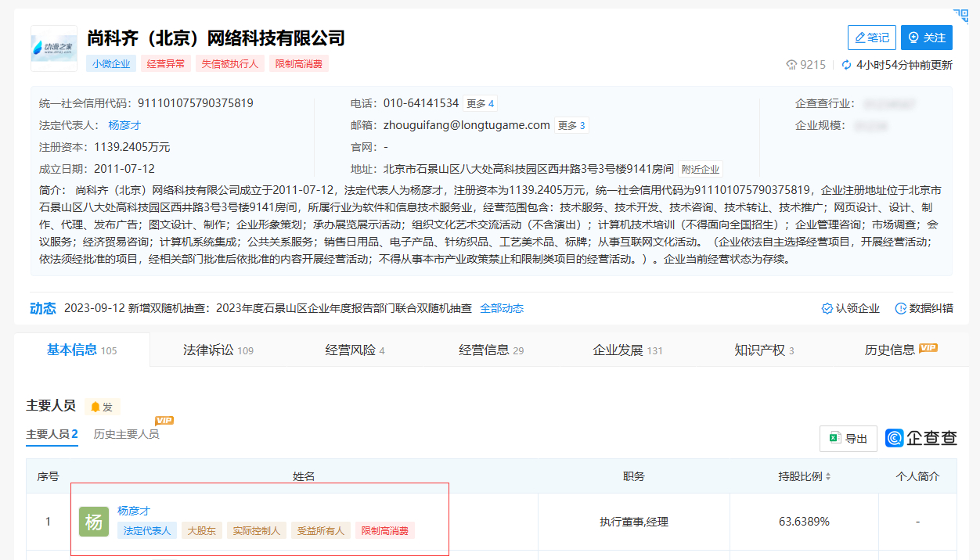Click the company logo thumbnail

54,48
